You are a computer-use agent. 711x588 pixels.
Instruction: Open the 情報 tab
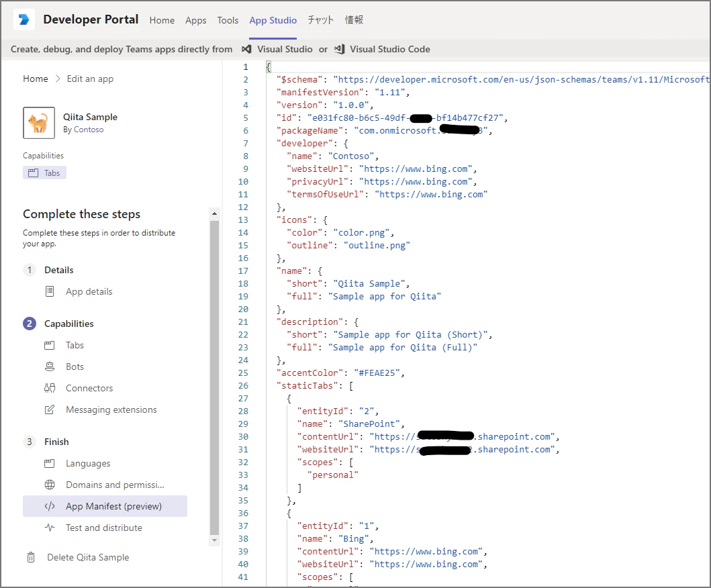point(354,20)
